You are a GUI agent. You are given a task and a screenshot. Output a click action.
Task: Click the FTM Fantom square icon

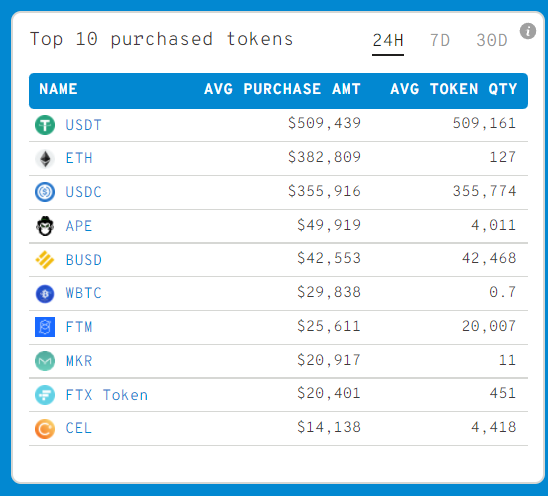[45, 327]
